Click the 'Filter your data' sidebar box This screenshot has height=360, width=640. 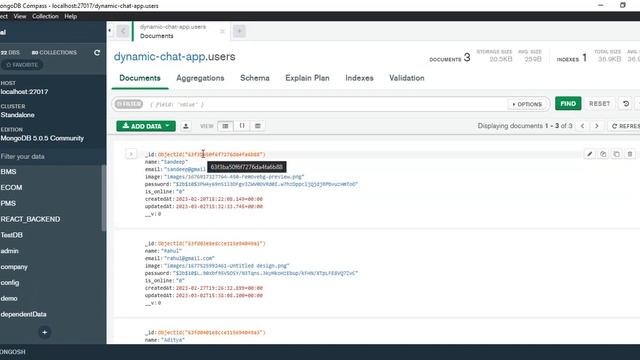pyautogui.click(x=51, y=156)
